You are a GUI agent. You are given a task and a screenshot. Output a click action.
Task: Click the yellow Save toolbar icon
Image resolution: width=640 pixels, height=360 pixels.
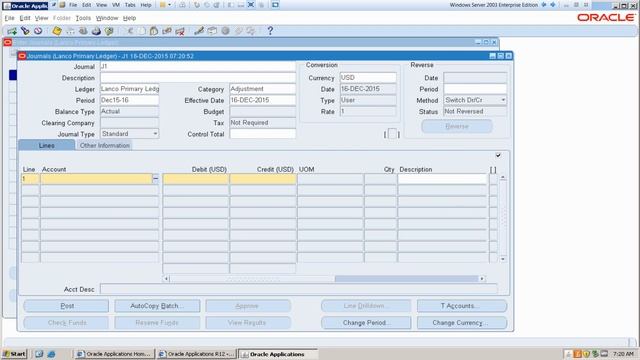57,31
